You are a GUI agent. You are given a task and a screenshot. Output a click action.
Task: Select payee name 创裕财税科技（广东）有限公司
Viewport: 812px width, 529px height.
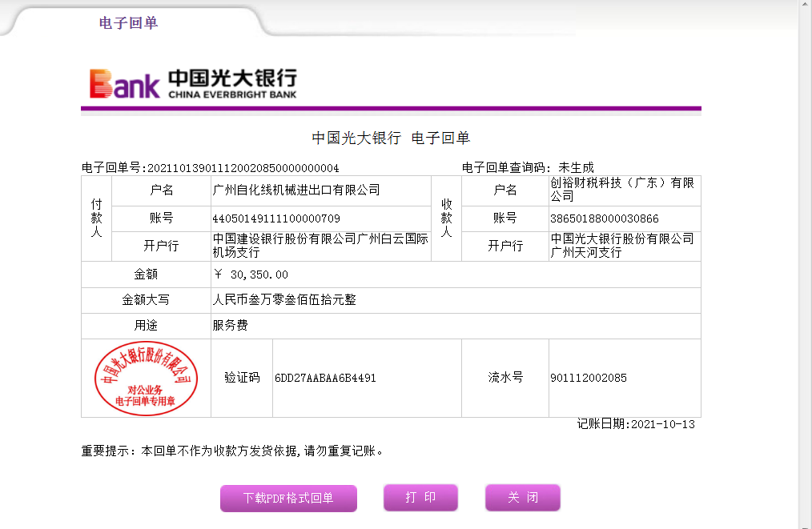click(x=622, y=190)
